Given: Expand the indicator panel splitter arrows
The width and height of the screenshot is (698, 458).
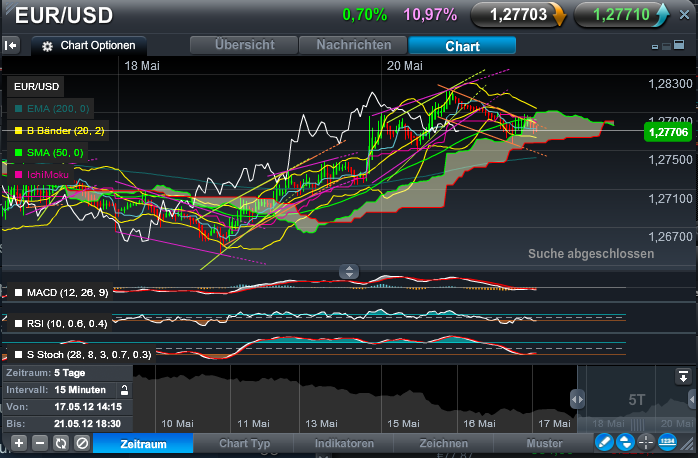Looking at the screenshot, I should [x=349, y=270].
